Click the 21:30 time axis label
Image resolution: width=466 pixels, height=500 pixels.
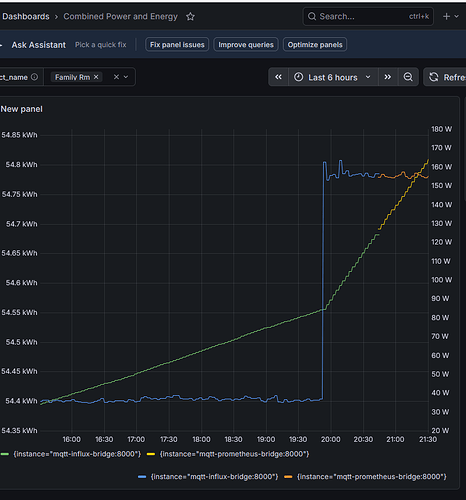[428, 439]
